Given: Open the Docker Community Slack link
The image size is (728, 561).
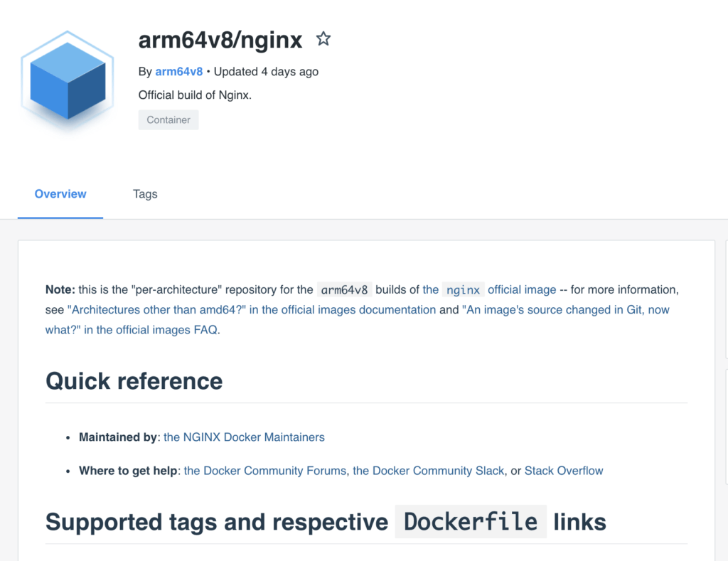Looking at the screenshot, I should 429,471.
